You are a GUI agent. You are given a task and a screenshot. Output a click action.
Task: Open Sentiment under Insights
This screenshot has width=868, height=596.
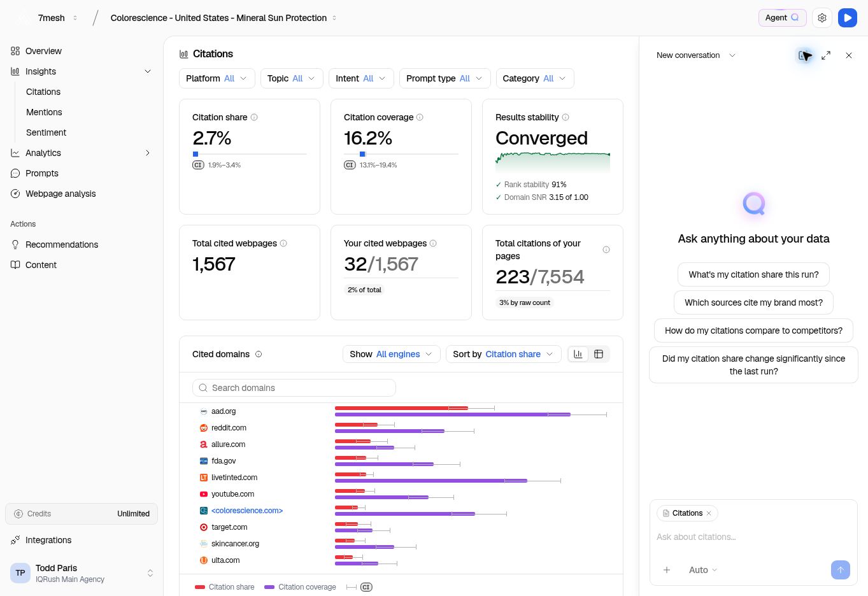point(46,132)
